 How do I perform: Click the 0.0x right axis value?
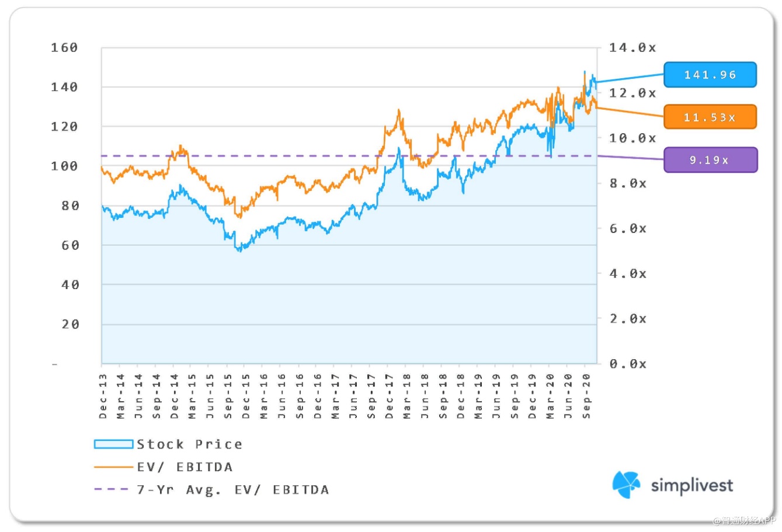pos(628,364)
